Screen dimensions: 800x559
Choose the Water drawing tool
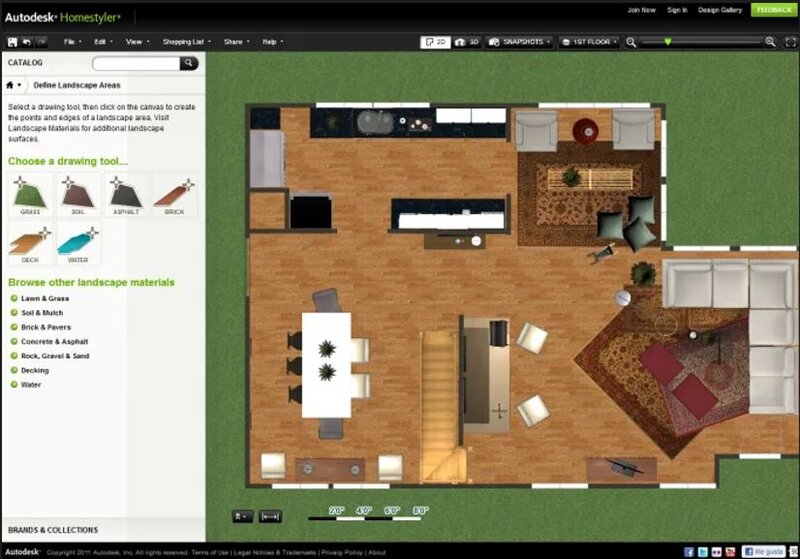pos(78,242)
